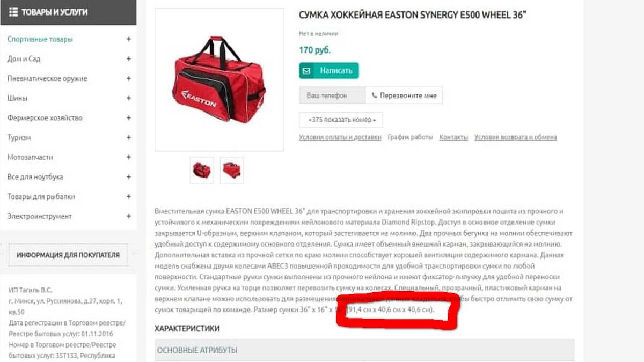Expand the Туризм category plus icon
Screen dimensions: 644x362
(x=128, y=137)
